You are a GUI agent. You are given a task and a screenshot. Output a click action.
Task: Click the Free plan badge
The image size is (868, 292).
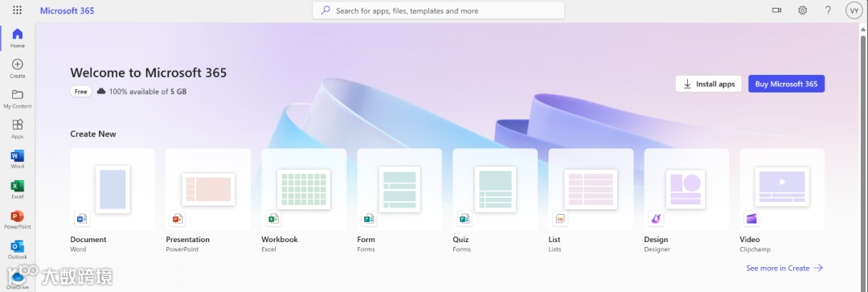coord(81,92)
